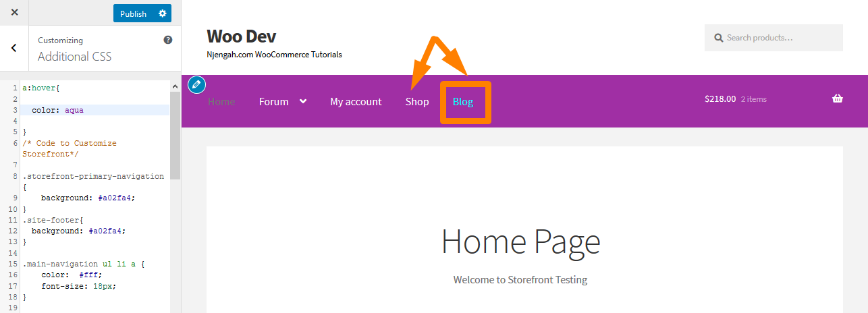Open the shopping basket icon
The image size is (868, 313).
coord(838,98)
